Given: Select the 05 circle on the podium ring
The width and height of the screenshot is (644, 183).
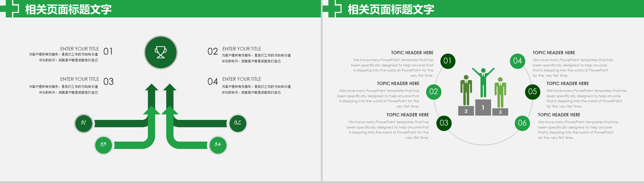Looking at the screenshot, I should 532,92.
